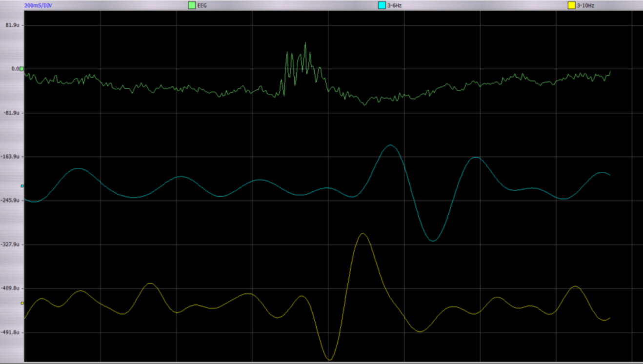Click the green EEG channel color swatch
The width and height of the screenshot is (643, 364).
pos(192,5)
